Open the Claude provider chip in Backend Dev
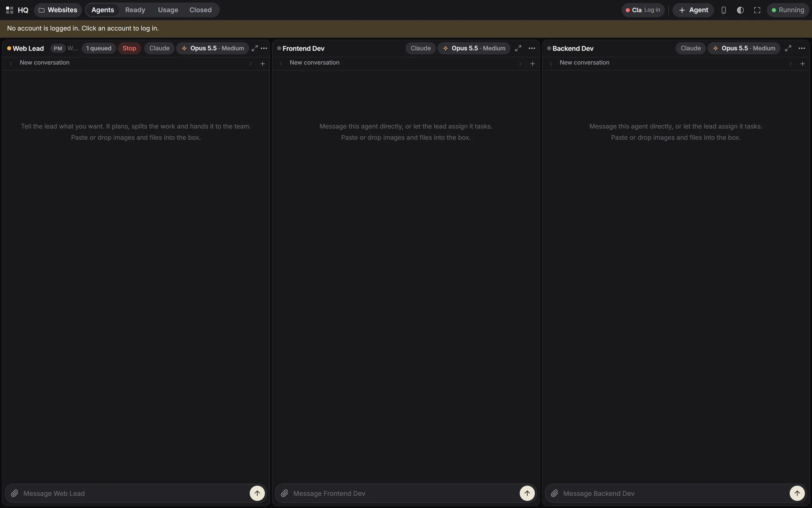This screenshot has height=508, width=812. (691, 48)
